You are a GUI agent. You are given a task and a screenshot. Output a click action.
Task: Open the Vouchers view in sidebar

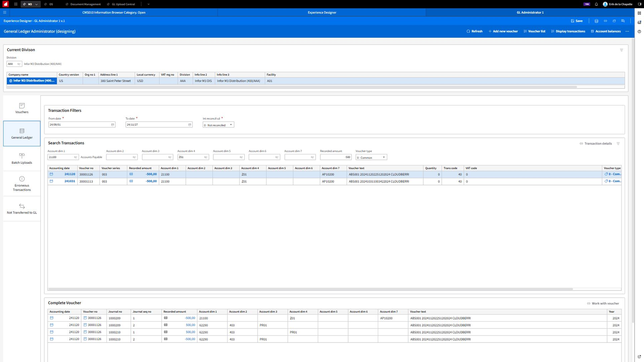pos(21,109)
